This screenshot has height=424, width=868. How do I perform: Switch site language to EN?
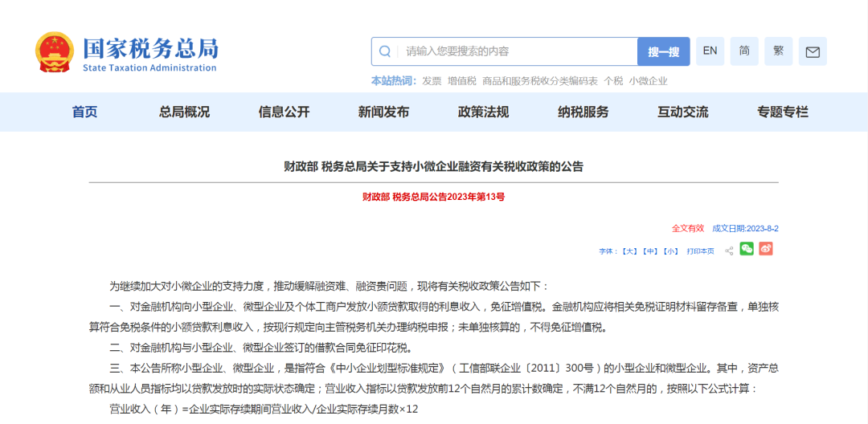710,51
